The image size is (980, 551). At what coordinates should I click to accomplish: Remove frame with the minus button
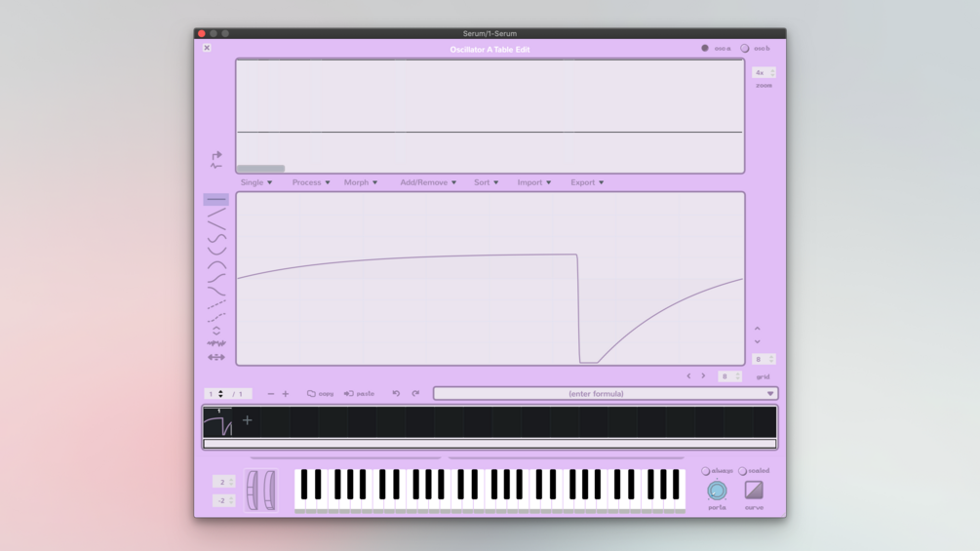[271, 394]
